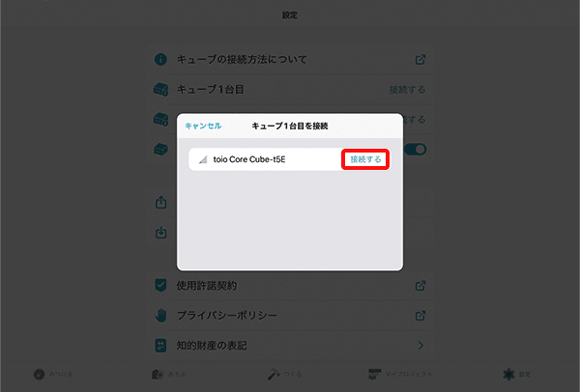Switch to the みつける tab
This screenshot has width=580, height=392.
[53, 375]
